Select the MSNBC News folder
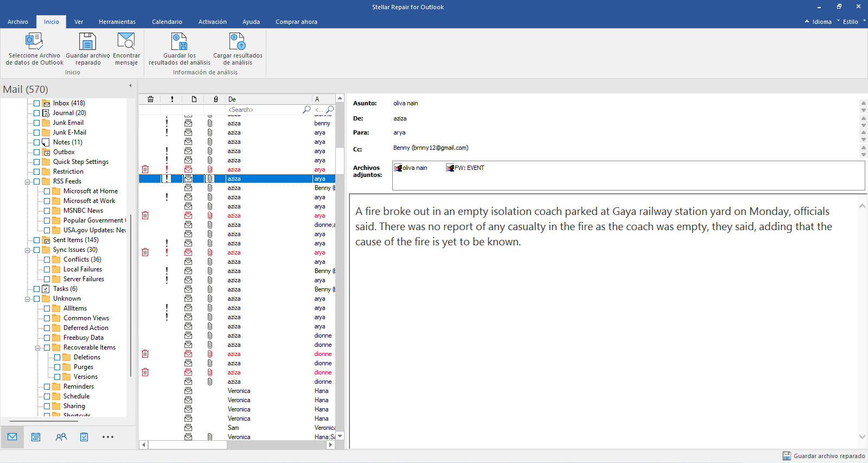 pyautogui.click(x=83, y=211)
